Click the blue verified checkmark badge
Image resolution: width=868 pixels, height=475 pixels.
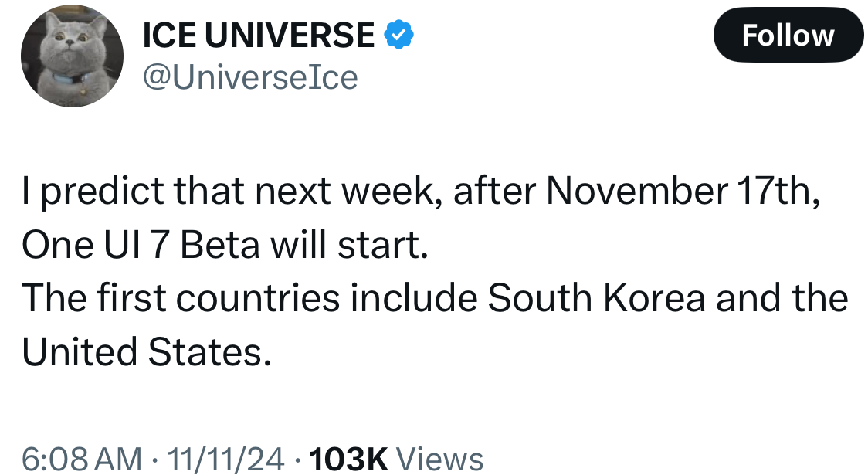pyautogui.click(x=399, y=36)
